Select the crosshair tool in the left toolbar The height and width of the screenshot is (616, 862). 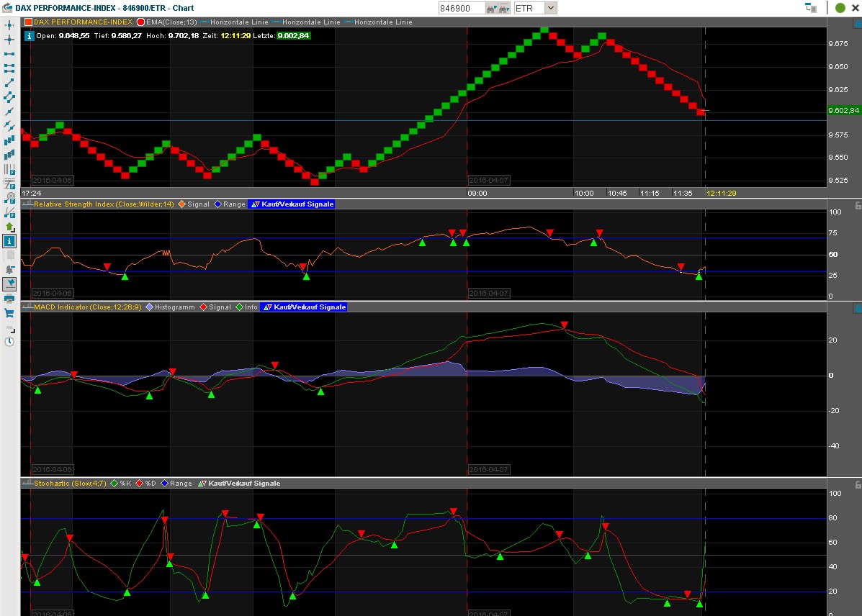(9, 40)
